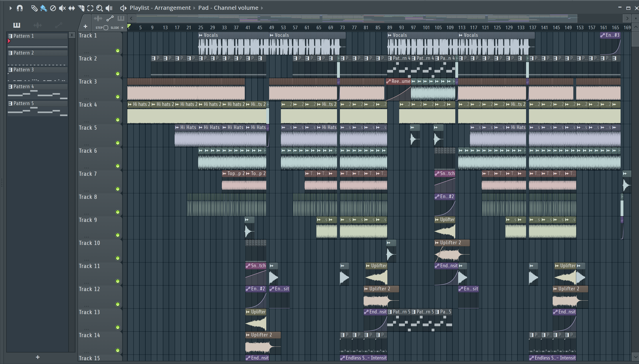This screenshot has height=364, width=639.
Task: Select the Delete tool
Action: 53,8
